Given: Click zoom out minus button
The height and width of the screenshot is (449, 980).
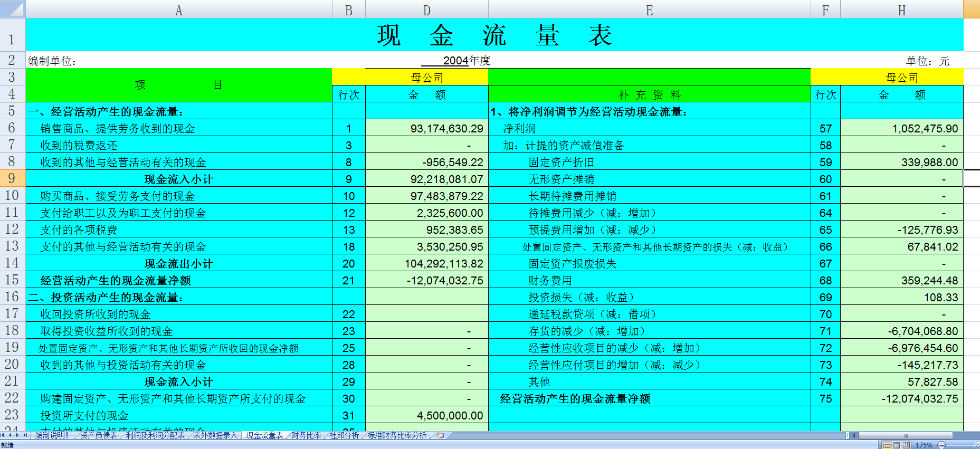Looking at the screenshot, I should tap(941, 445).
